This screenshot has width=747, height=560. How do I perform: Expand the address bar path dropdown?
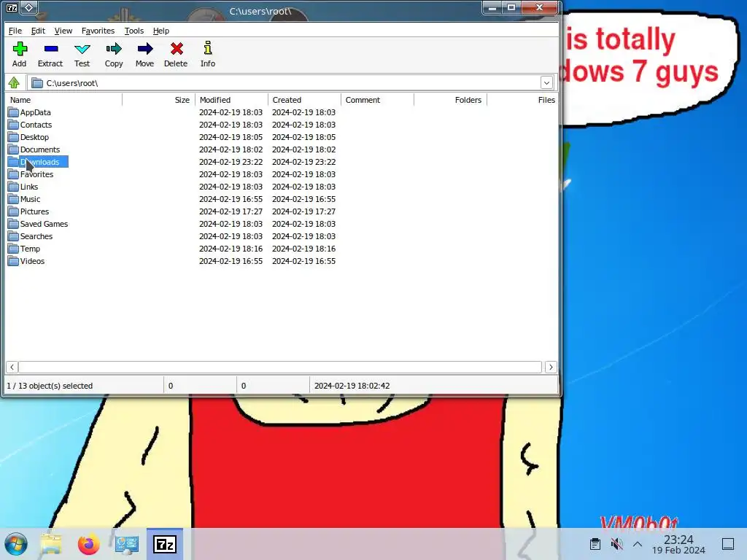tap(546, 83)
